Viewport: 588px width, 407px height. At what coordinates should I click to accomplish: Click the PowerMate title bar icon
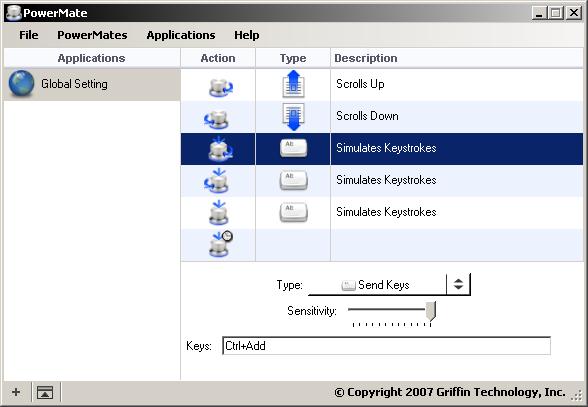point(14,13)
